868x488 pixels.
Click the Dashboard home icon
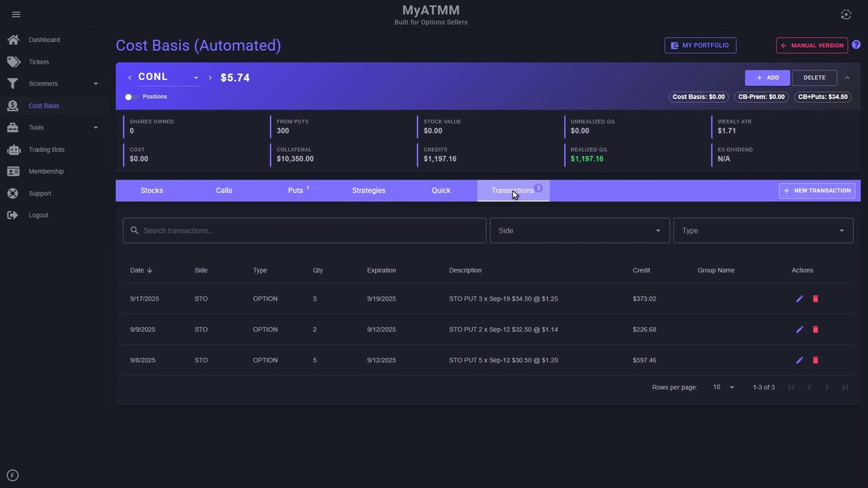[13, 40]
